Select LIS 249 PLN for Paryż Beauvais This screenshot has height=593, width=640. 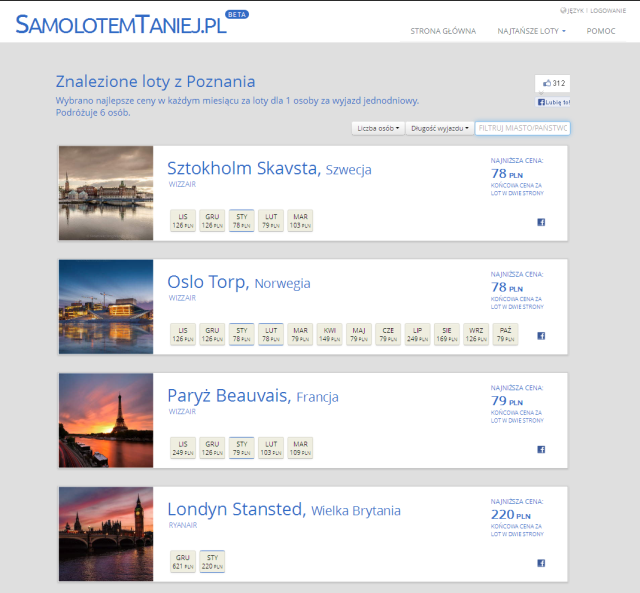[183, 448]
